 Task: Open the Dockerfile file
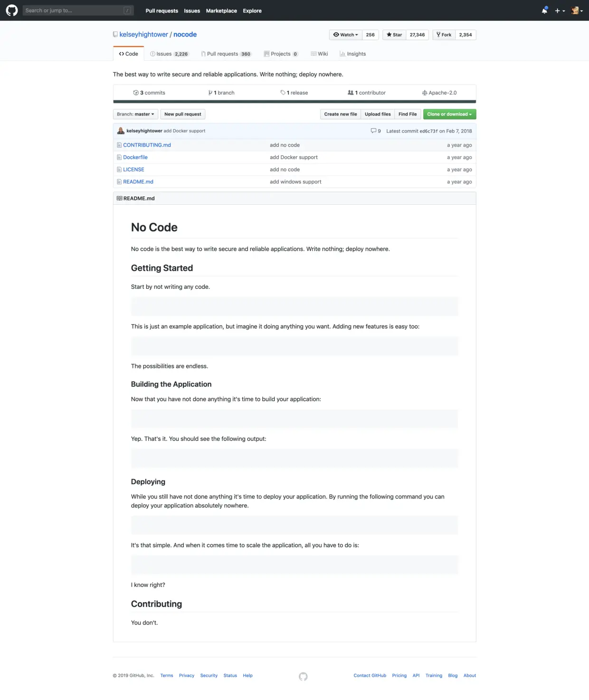pyautogui.click(x=135, y=157)
